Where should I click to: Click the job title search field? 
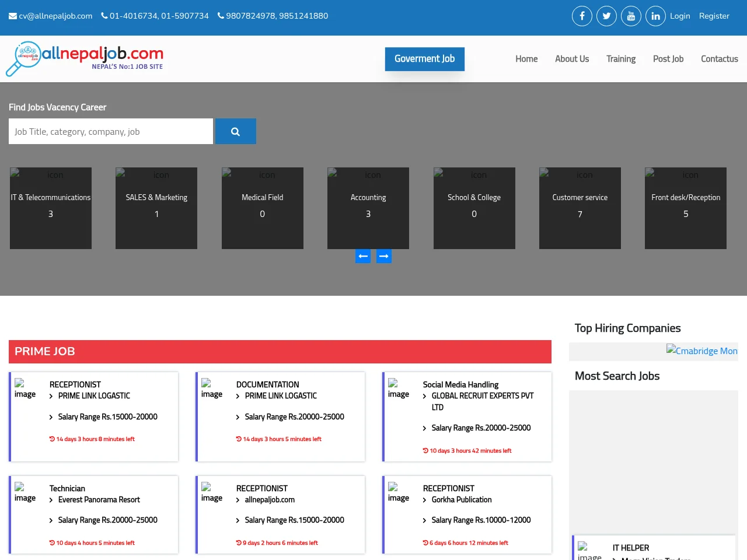(x=111, y=131)
